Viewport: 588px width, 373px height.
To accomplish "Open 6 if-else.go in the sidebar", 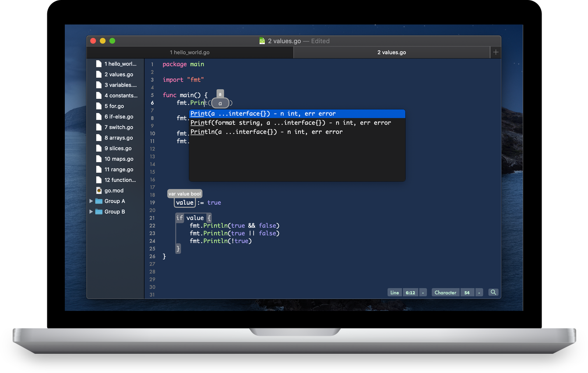I will click(x=119, y=117).
